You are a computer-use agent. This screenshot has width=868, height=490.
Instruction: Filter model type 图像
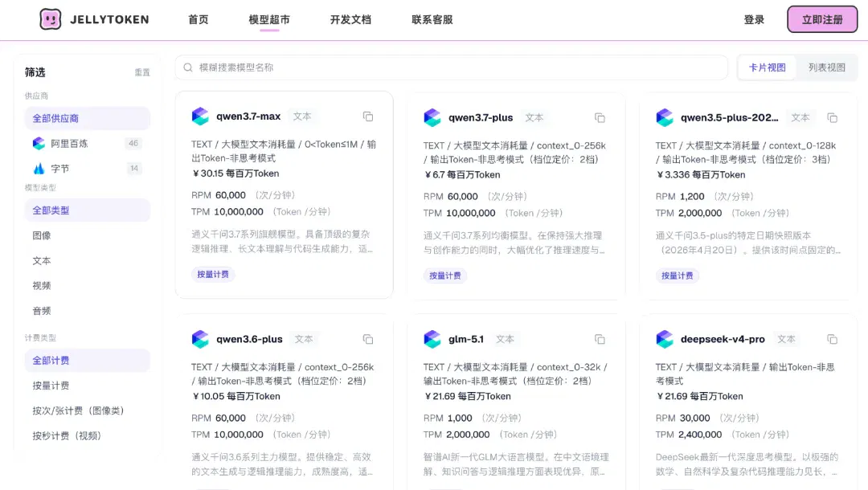point(88,235)
